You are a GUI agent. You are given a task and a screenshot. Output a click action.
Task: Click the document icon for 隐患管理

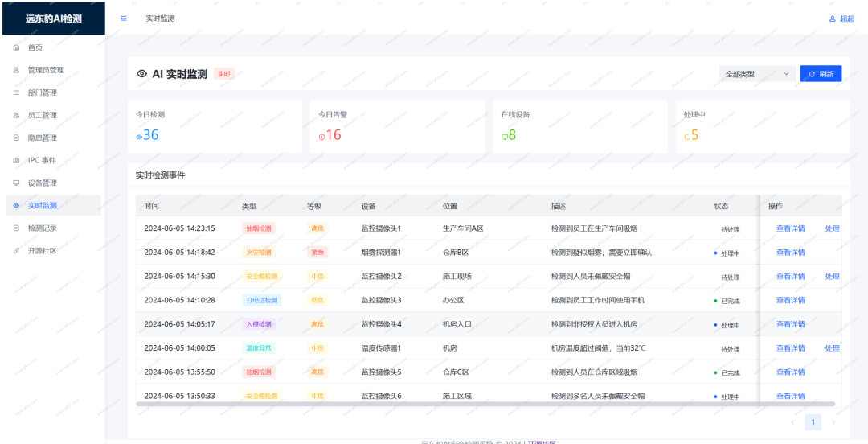pyautogui.click(x=16, y=138)
